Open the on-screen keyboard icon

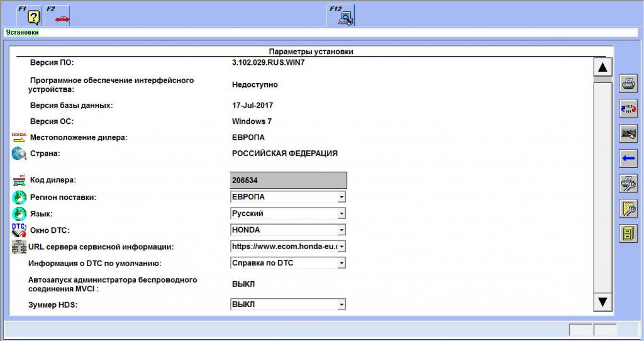click(628, 133)
